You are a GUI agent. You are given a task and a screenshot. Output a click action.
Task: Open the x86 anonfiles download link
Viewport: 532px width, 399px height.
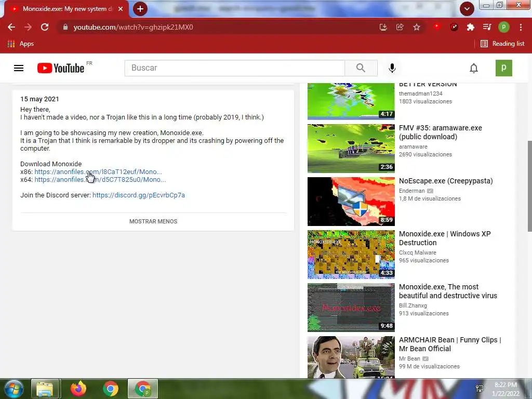(x=98, y=171)
